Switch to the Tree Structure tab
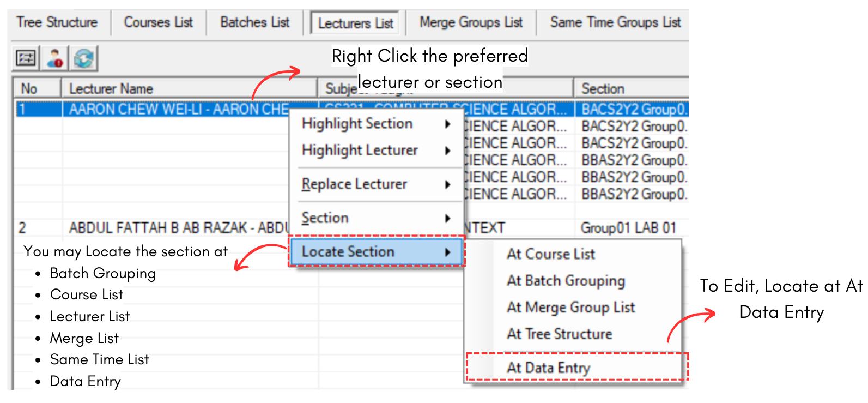The width and height of the screenshot is (868, 403). [x=57, y=22]
